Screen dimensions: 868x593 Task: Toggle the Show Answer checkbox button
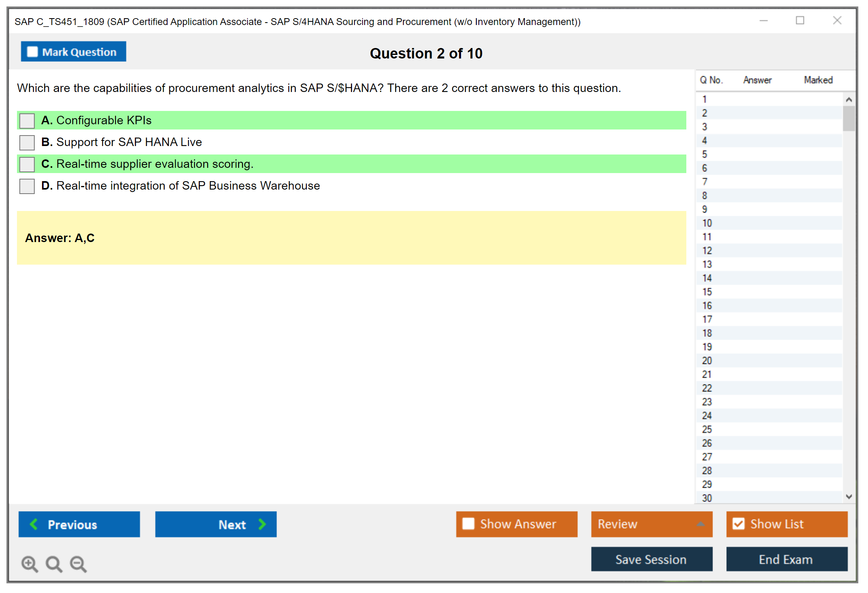pos(468,524)
